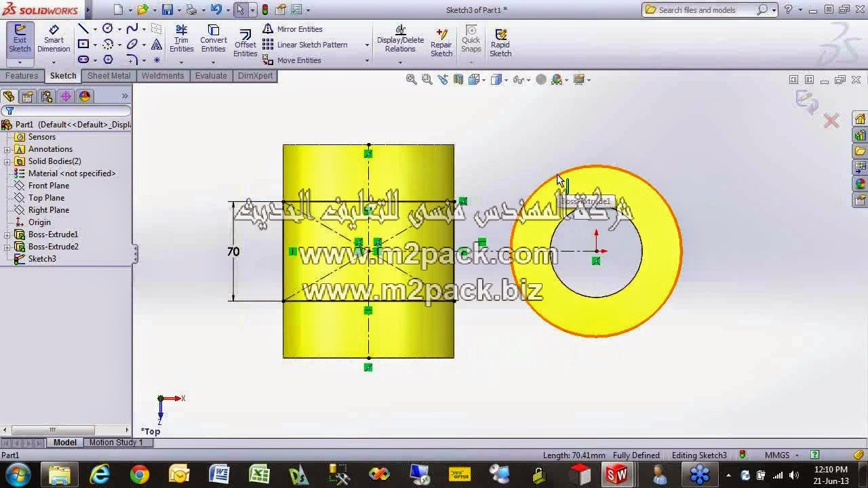Click Move Entities

pos(292,60)
